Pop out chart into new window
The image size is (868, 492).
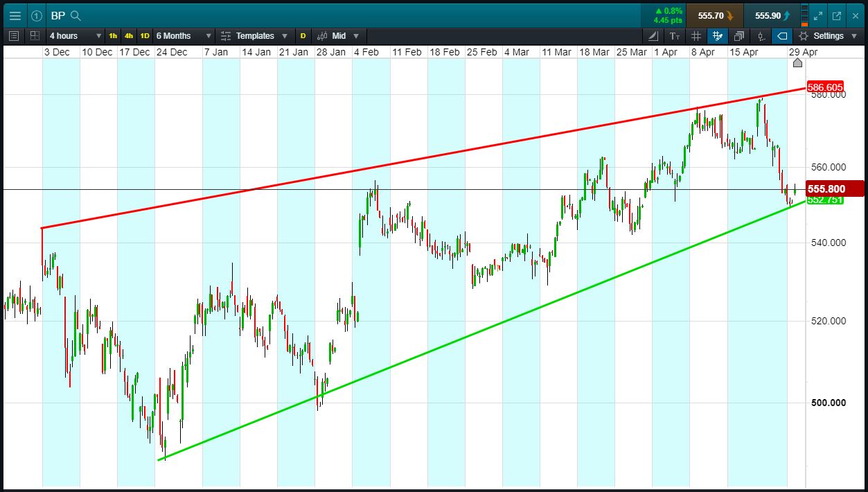[836, 15]
